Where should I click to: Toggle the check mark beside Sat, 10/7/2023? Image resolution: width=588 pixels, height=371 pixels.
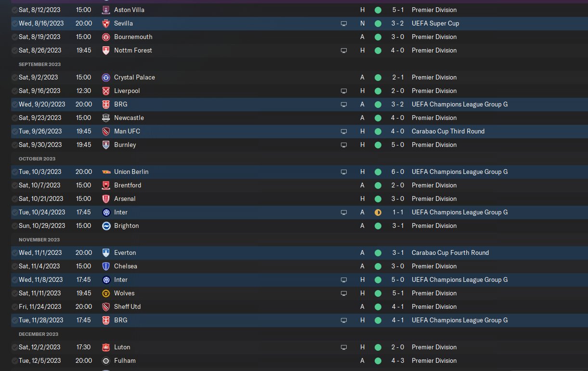[14, 185]
